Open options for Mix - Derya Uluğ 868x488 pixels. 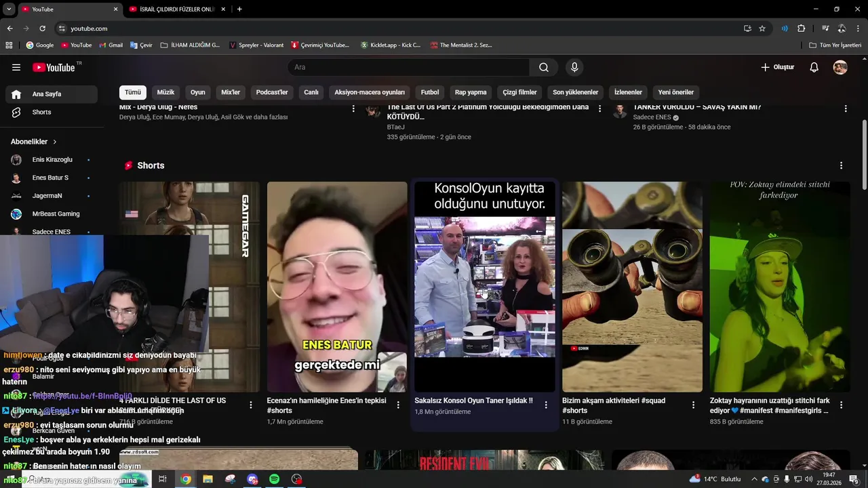click(353, 108)
